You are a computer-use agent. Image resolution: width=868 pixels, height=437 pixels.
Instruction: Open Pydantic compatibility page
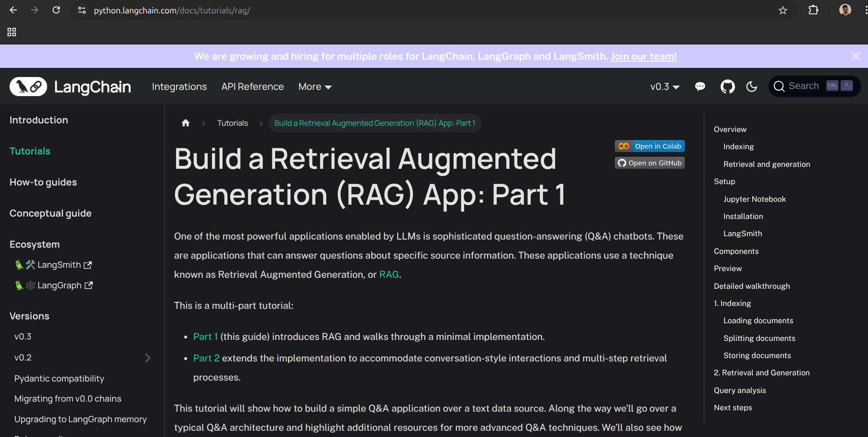[x=59, y=379]
